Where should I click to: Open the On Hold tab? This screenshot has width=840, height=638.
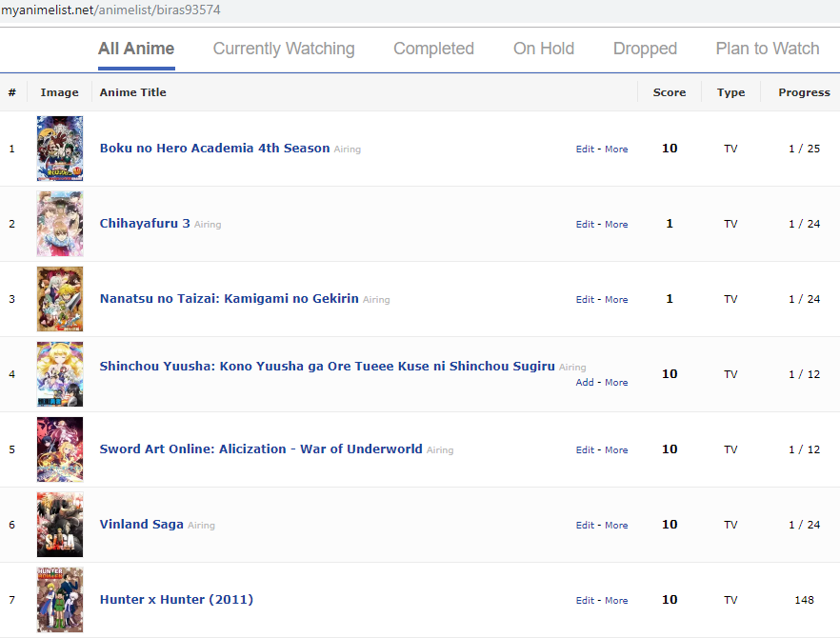point(544,49)
